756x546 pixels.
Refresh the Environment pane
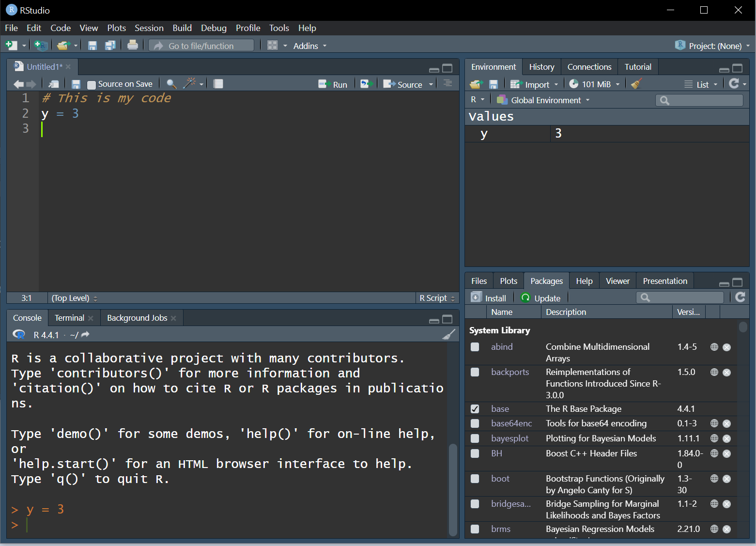click(x=734, y=84)
